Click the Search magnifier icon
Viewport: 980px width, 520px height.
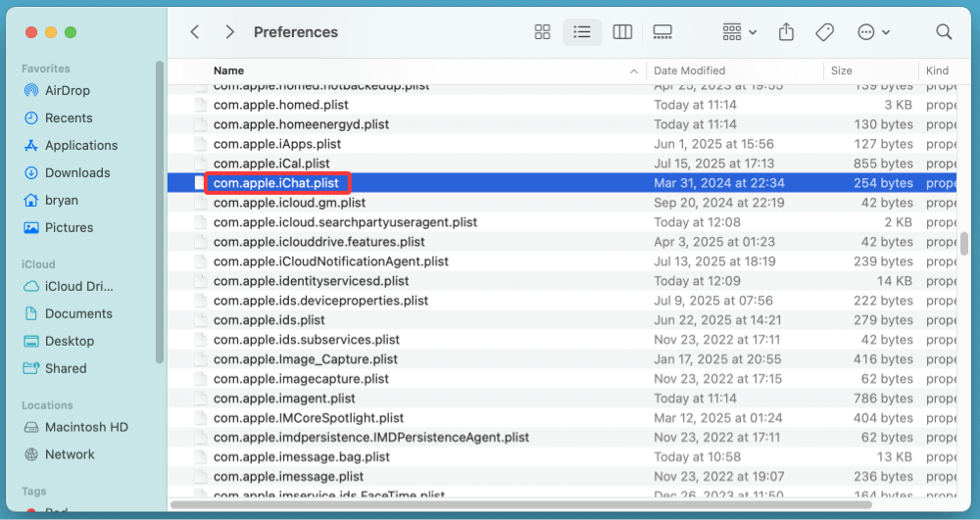944,32
